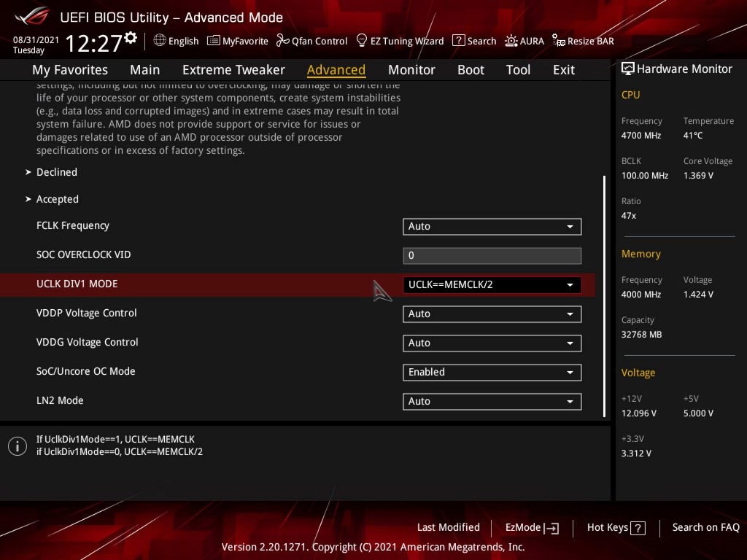
Task: Click the BCLK 100.00 MHz value
Action: click(x=645, y=176)
